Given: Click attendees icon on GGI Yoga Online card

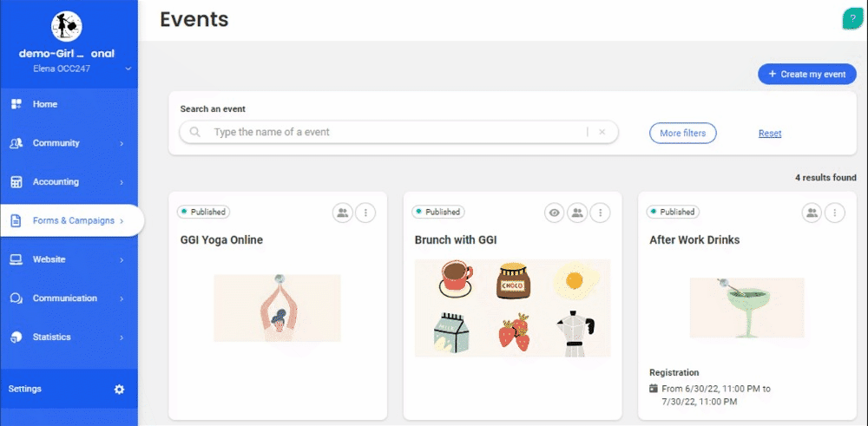Looking at the screenshot, I should [x=343, y=213].
